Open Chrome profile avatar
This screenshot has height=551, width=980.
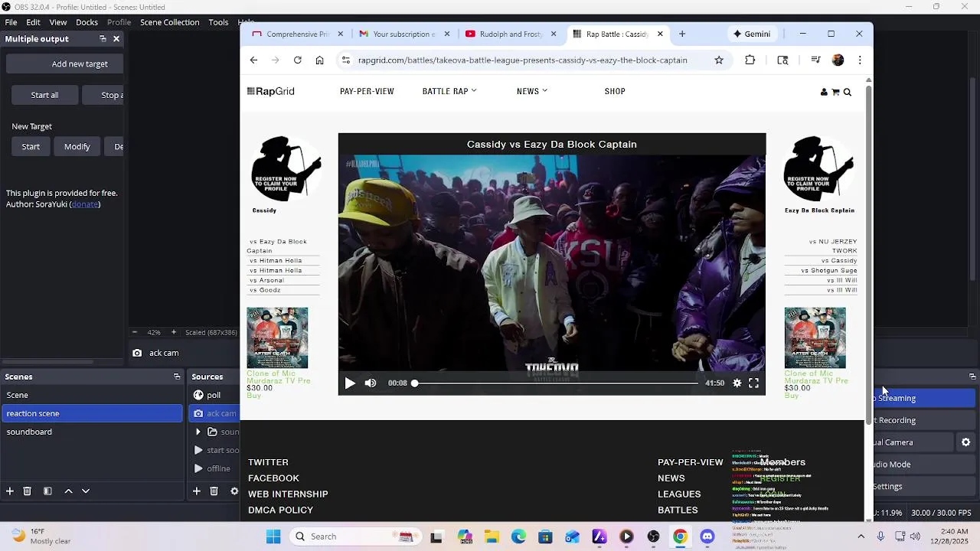[838, 60]
